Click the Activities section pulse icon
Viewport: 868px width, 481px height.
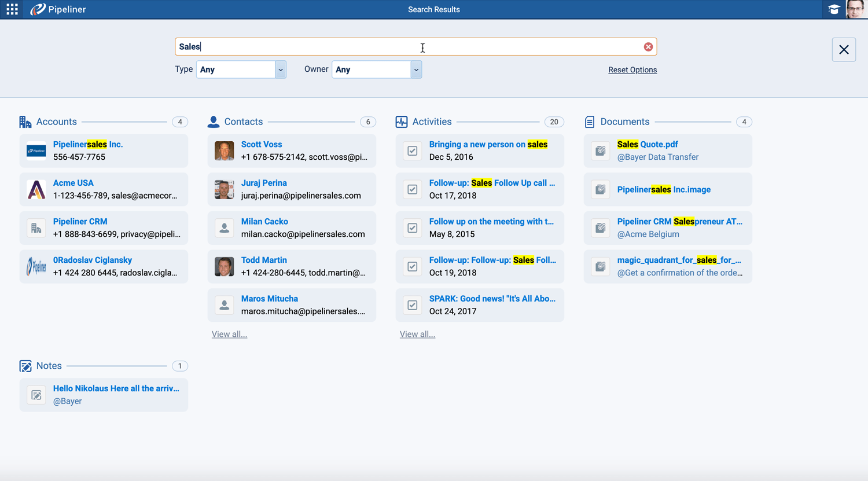(402, 122)
